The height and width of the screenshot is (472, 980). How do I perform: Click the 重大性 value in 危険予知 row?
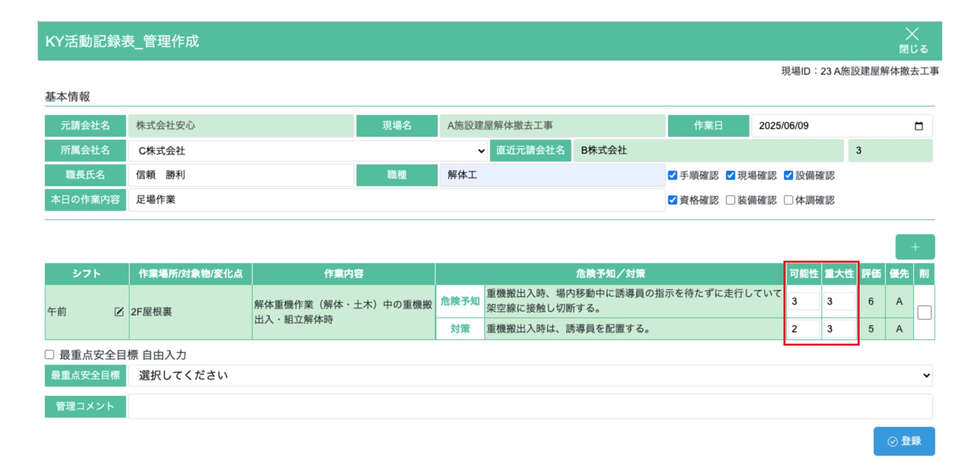point(839,301)
